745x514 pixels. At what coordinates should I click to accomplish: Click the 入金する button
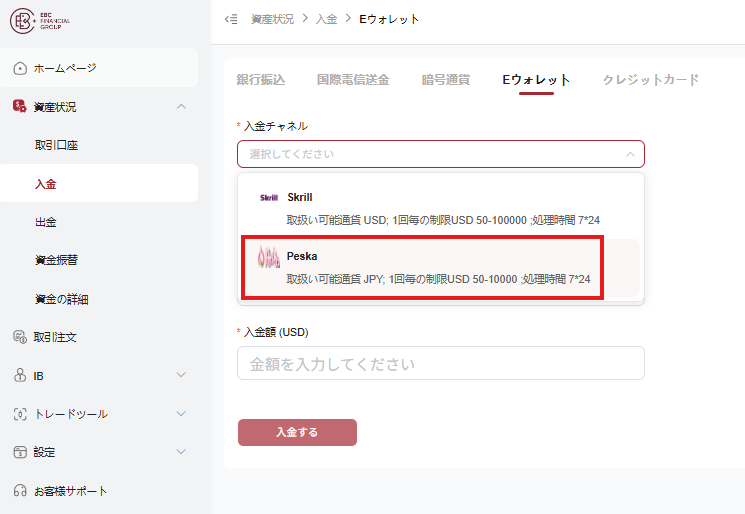(297, 432)
